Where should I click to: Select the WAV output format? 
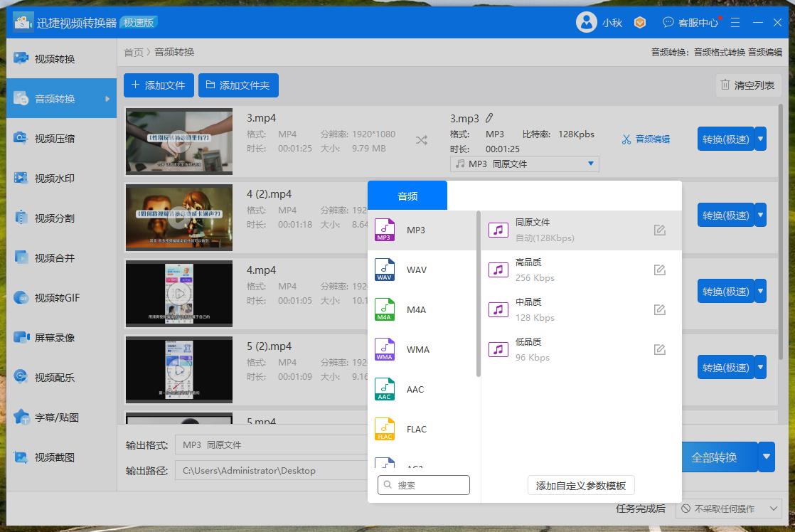click(x=416, y=270)
